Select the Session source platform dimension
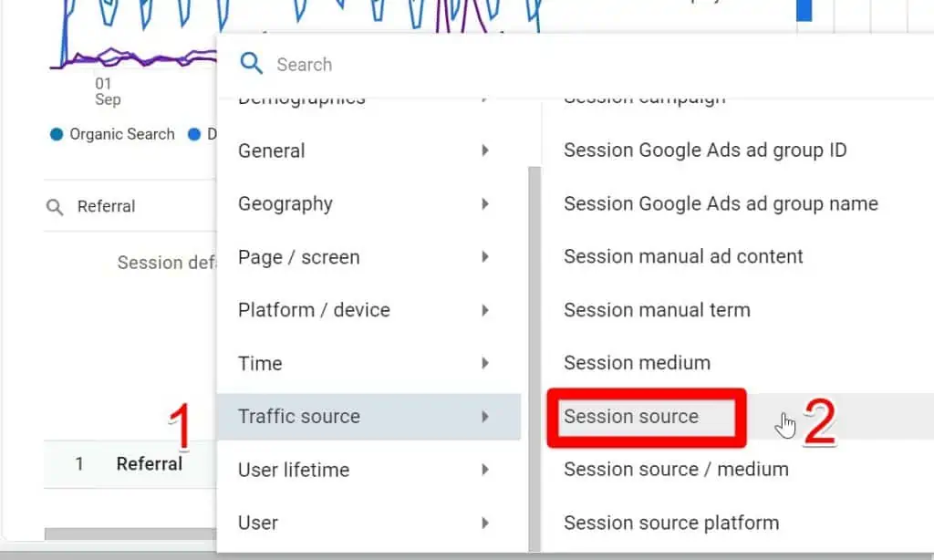The height and width of the screenshot is (560, 934). 671,523
